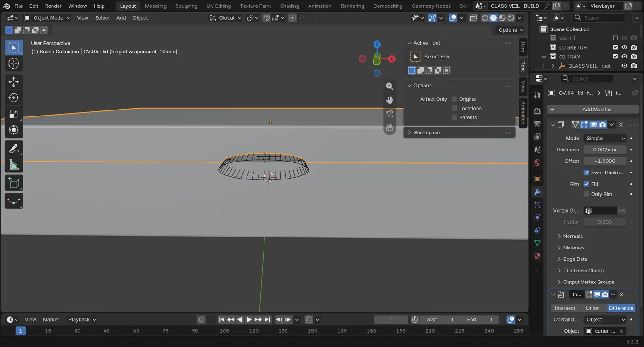Open the Particles properties tab icon
This screenshot has width=644, height=347.
pyautogui.click(x=537, y=204)
